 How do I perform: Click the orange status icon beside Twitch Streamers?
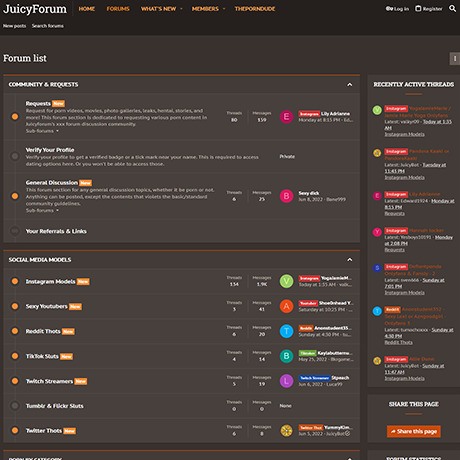(15, 381)
